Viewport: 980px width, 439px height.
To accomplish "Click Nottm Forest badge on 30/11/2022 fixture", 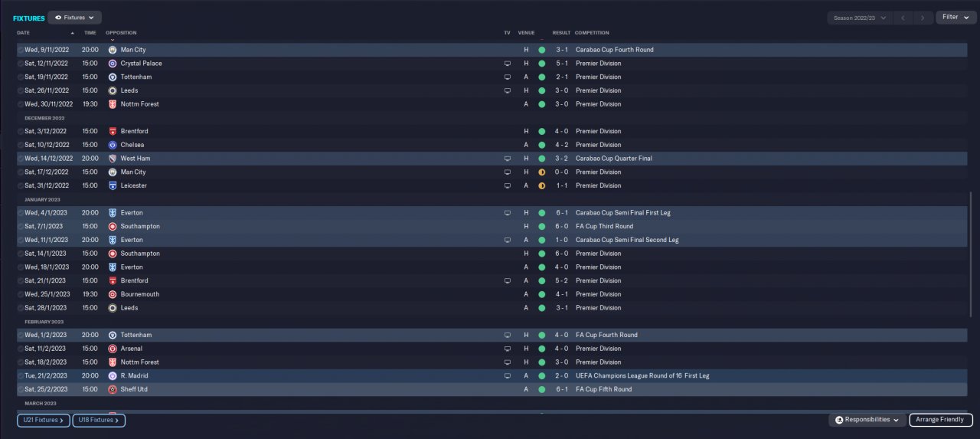I will pos(113,104).
